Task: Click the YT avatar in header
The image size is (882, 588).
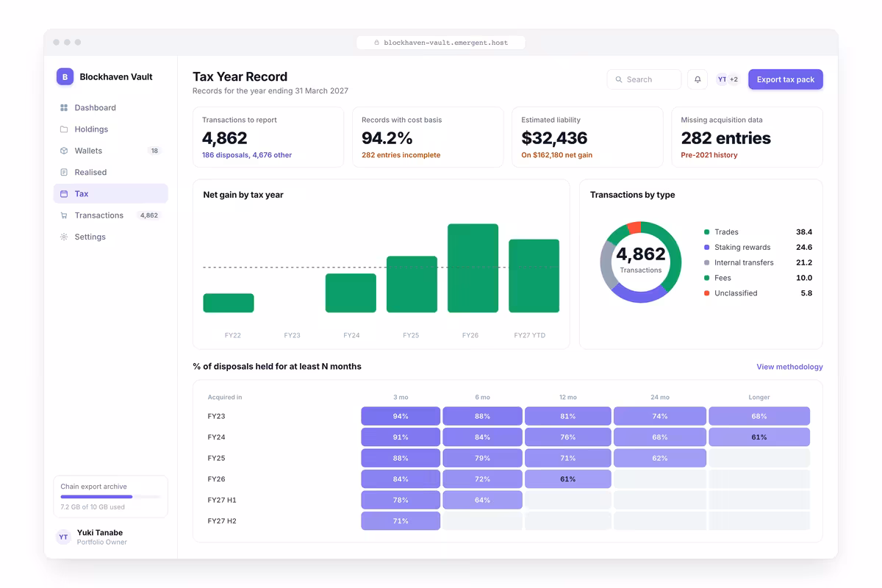Action: point(722,79)
